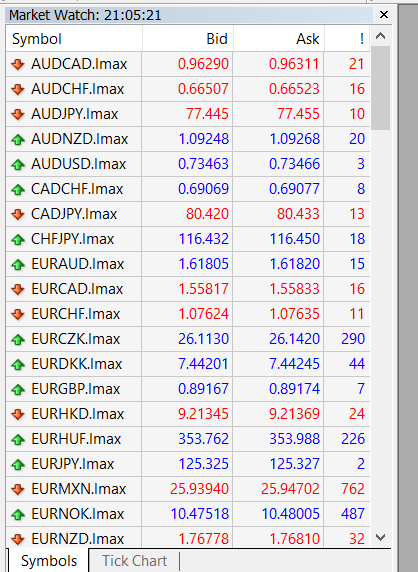The width and height of the screenshot is (418, 572).
Task: Select the CHFJPY.lmax symbol name
Action: (x=73, y=239)
